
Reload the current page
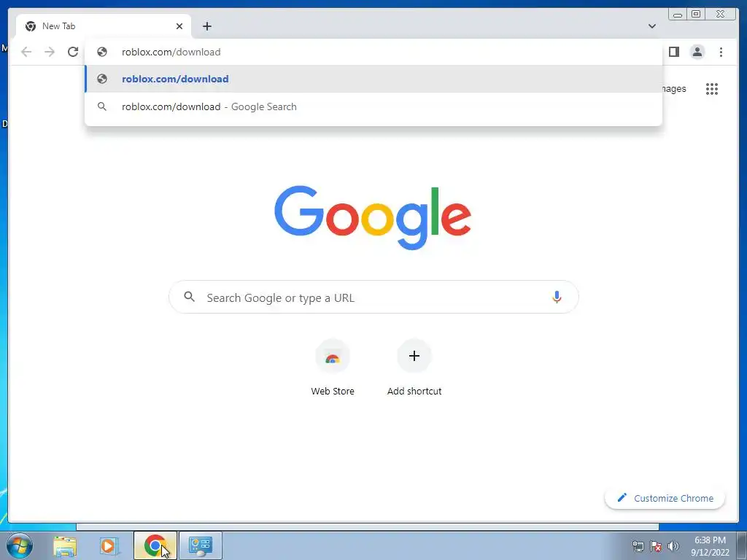(x=73, y=52)
